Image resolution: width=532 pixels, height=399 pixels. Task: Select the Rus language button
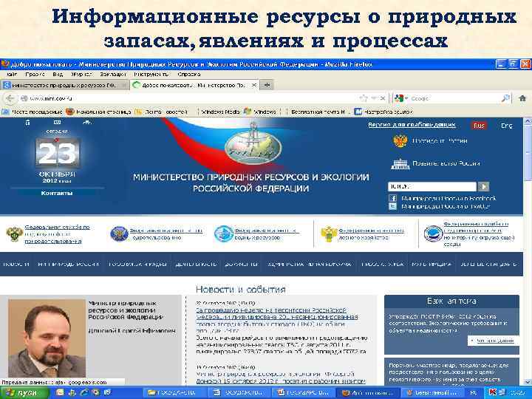point(479,126)
